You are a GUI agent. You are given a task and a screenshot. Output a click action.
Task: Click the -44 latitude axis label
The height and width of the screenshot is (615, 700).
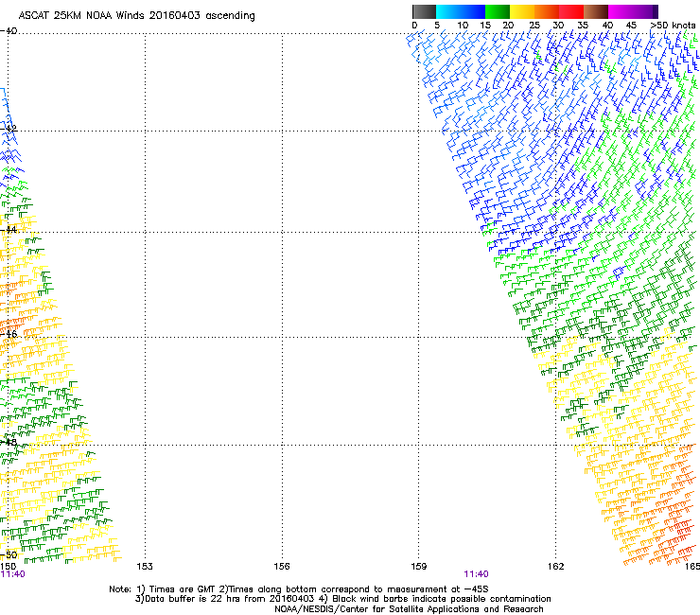click(9, 230)
